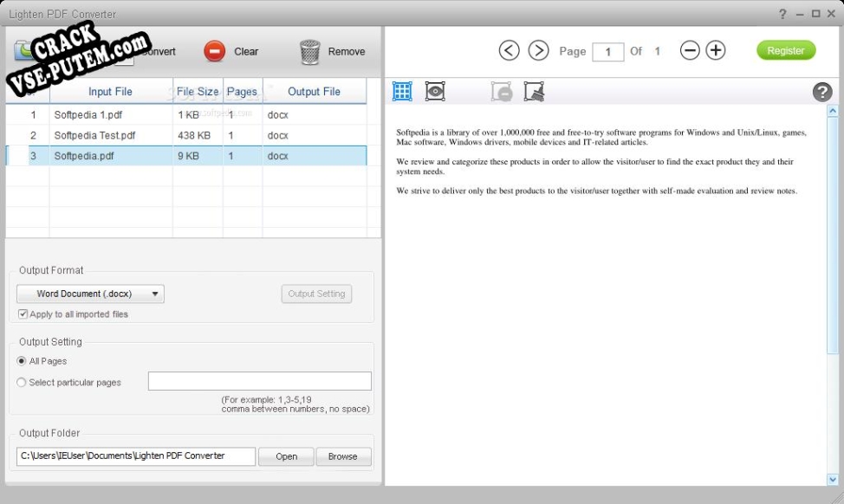Image resolution: width=844 pixels, height=504 pixels.
Task: Click the Input File column header
Action: (x=110, y=92)
